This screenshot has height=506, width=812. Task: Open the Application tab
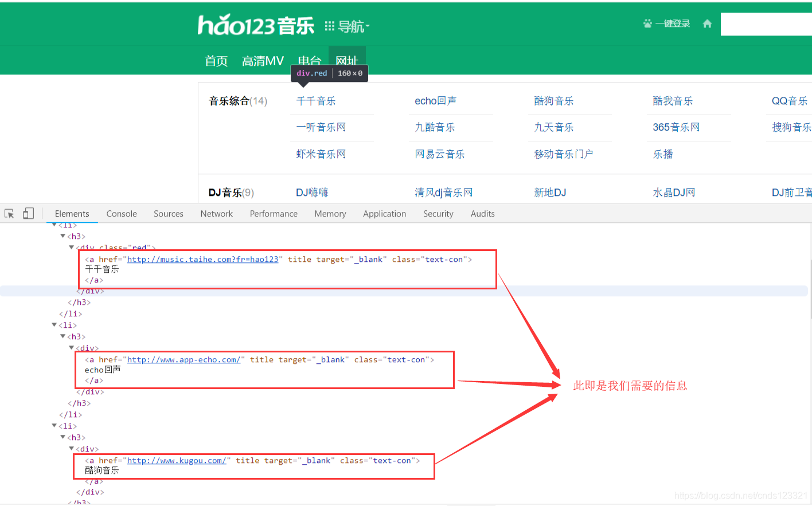(385, 214)
